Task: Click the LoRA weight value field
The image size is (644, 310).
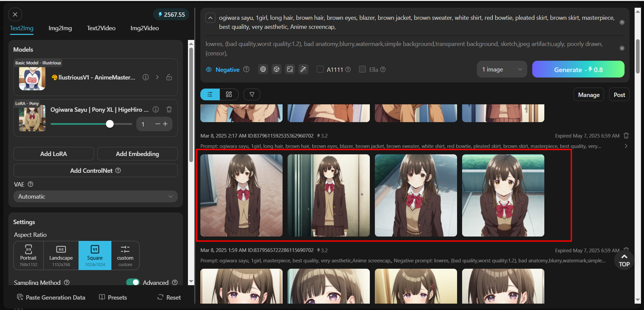Action: click(x=143, y=124)
